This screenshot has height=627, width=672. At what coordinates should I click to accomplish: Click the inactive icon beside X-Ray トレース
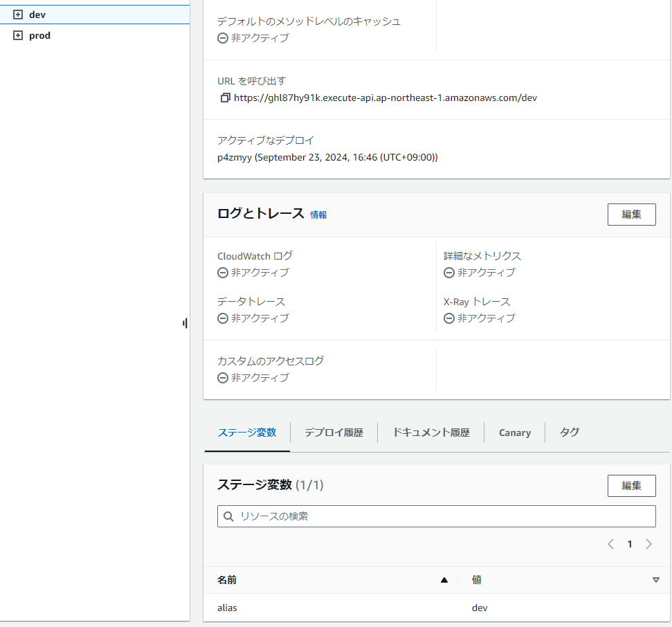click(448, 318)
